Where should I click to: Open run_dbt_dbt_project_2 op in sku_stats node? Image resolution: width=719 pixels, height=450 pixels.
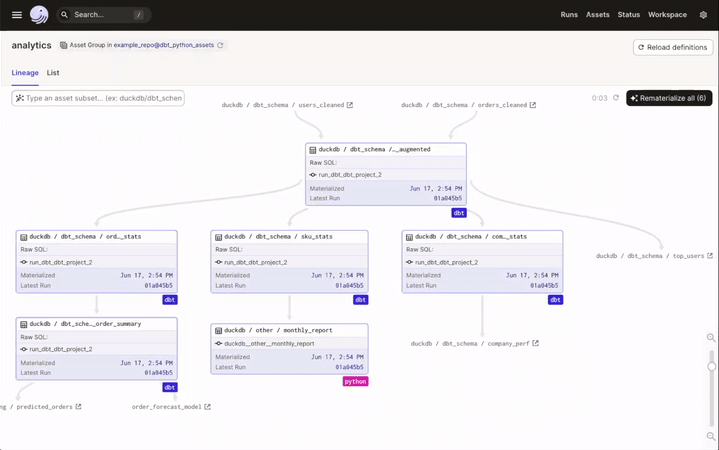[255, 262]
